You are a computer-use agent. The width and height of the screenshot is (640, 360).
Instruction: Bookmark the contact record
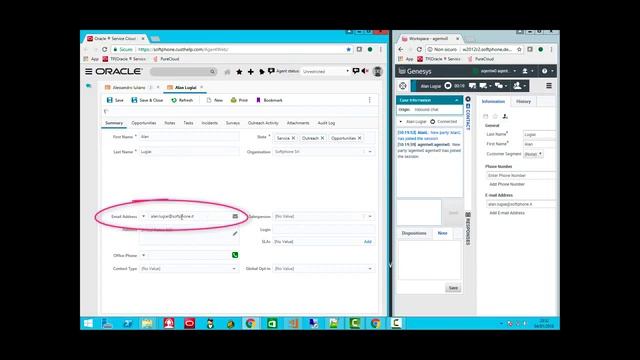coord(269,100)
